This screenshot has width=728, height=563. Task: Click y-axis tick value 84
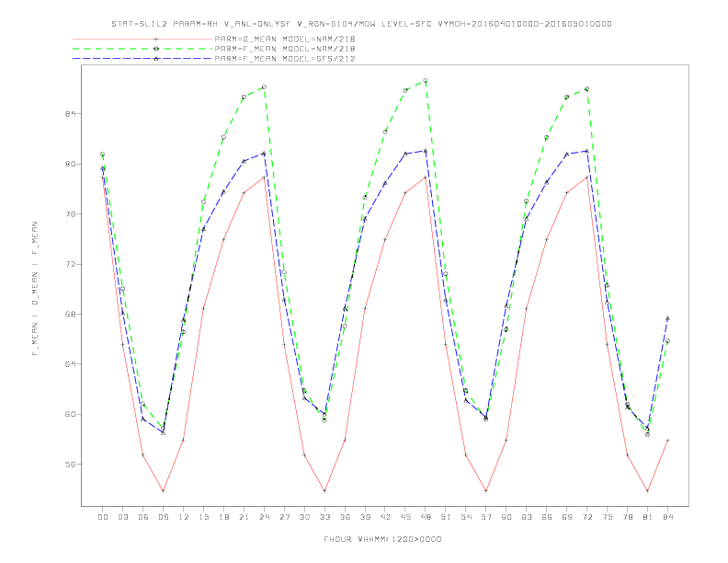click(x=70, y=114)
